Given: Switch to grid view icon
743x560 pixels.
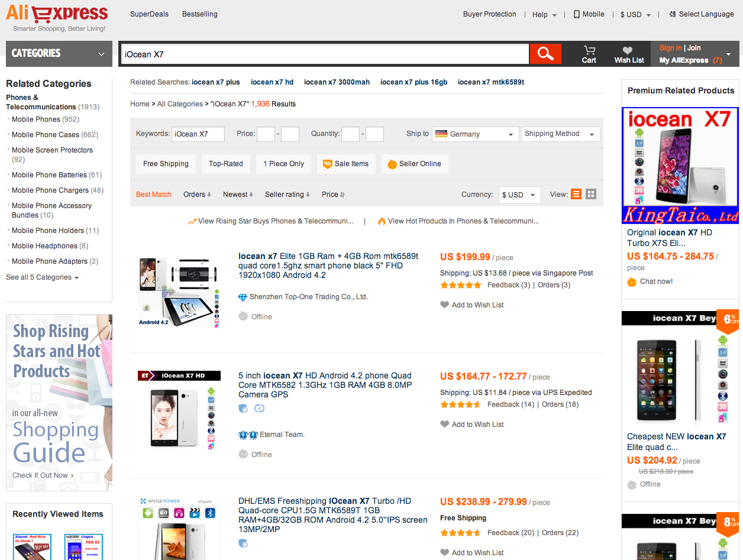Looking at the screenshot, I should [591, 194].
